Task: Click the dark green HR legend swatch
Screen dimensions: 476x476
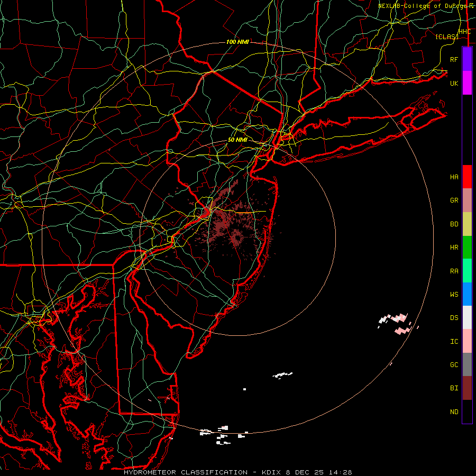Action: tap(467, 248)
